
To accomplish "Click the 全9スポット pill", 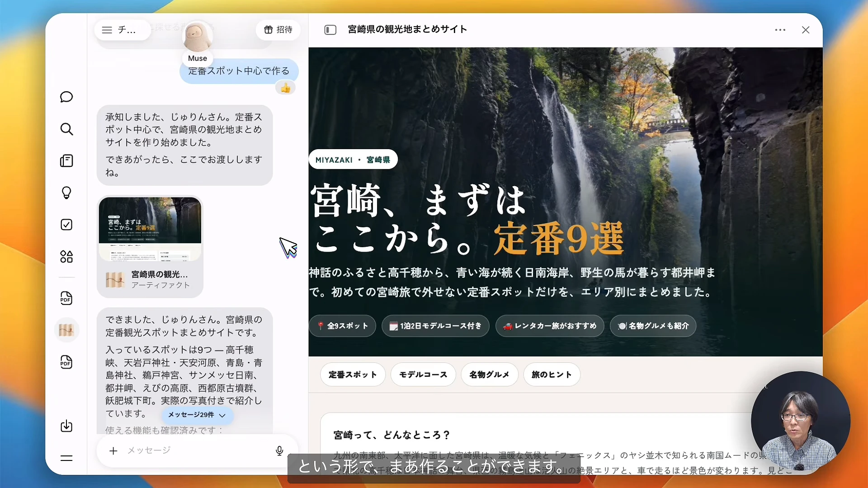I will (x=343, y=326).
